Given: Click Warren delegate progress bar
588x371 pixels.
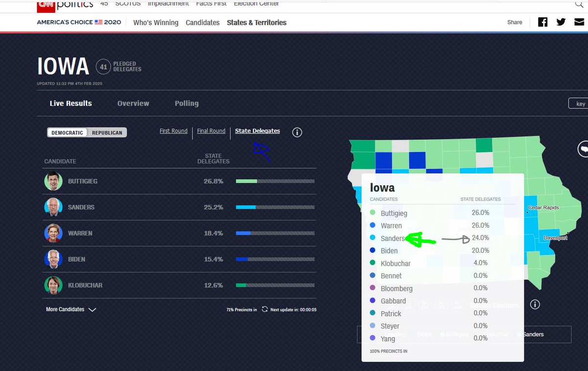Looking at the screenshot, I should click(275, 233).
